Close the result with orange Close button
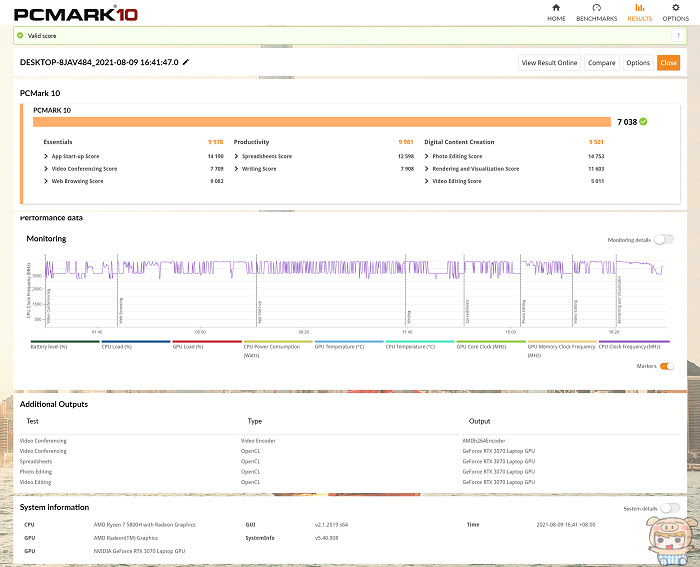The width and height of the screenshot is (700, 567). pos(668,63)
